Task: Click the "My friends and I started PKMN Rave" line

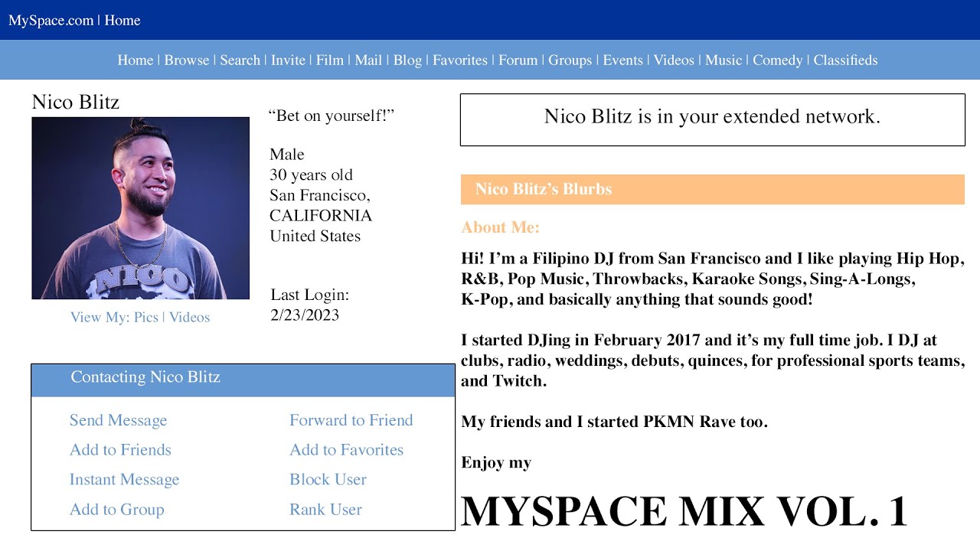Action: [x=614, y=422]
